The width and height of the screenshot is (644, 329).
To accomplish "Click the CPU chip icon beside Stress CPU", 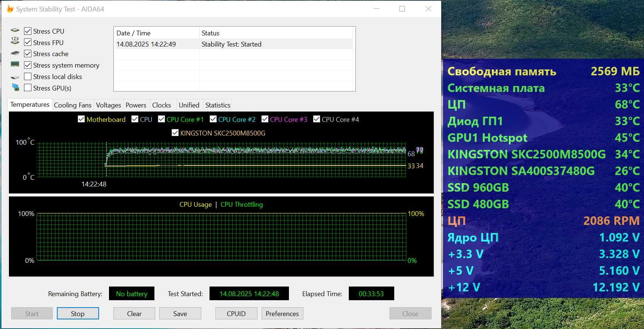I will point(15,31).
